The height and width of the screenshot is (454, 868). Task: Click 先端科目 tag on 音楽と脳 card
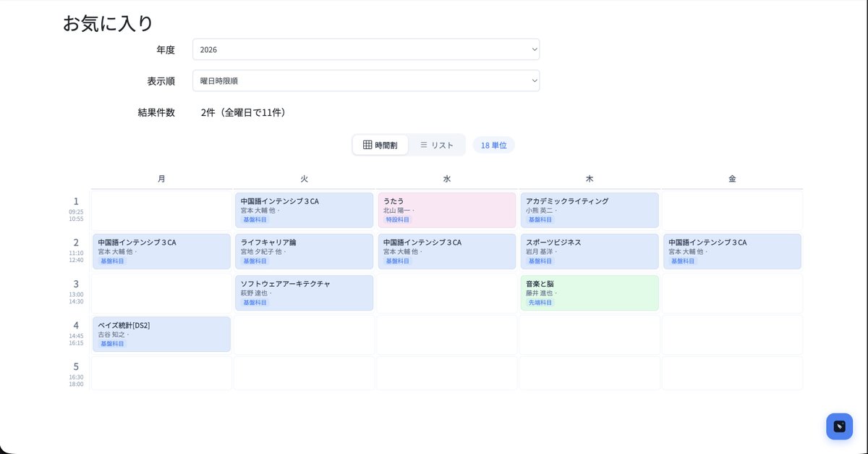[x=540, y=302]
